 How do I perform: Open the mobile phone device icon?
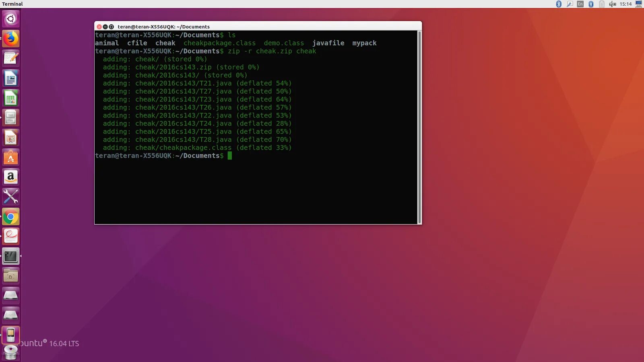pos(11,335)
